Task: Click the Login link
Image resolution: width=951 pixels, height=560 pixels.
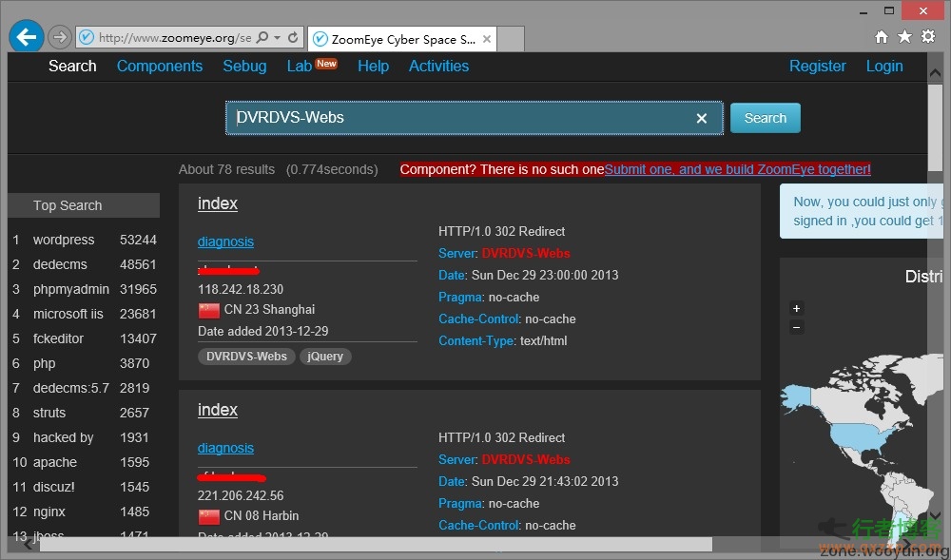Action: click(x=884, y=66)
